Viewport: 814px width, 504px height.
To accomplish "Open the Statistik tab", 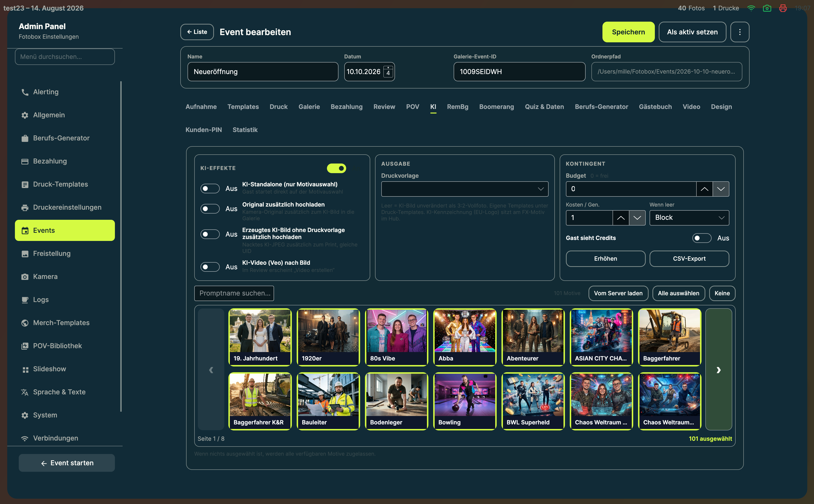I will point(245,130).
